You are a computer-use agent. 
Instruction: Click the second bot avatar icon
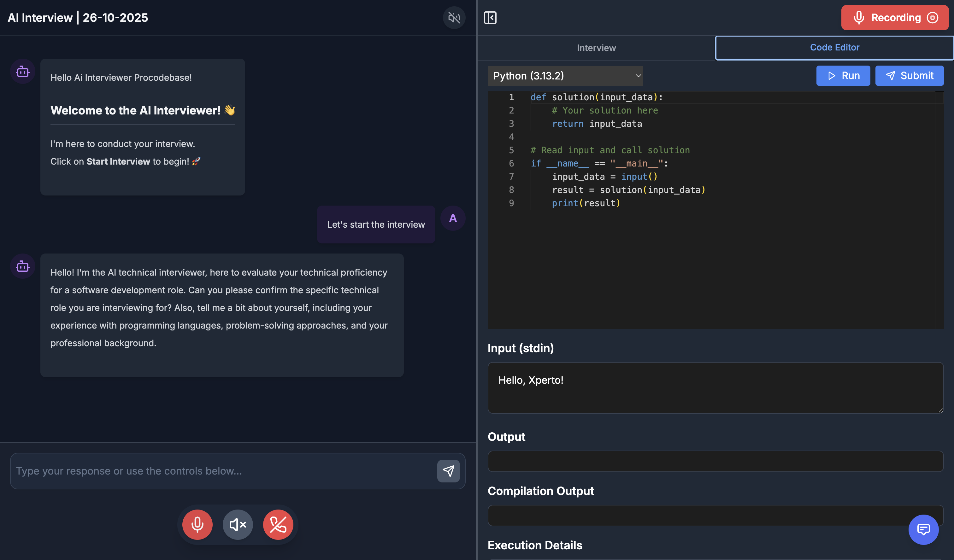23,266
